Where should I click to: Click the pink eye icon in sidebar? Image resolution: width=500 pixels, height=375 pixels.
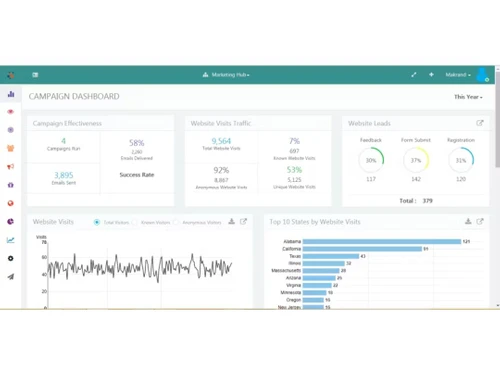click(x=11, y=112)
